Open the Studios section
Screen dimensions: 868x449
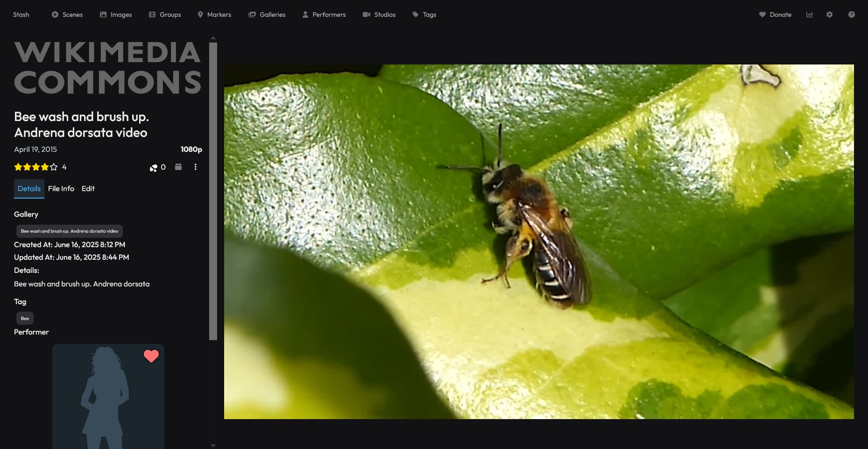click(x=379, y=14)
